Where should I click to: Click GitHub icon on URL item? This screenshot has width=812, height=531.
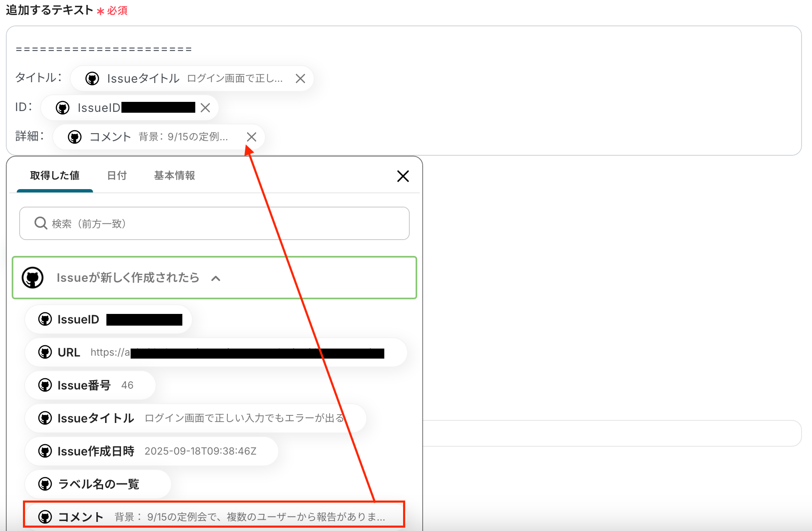point(45,352)
